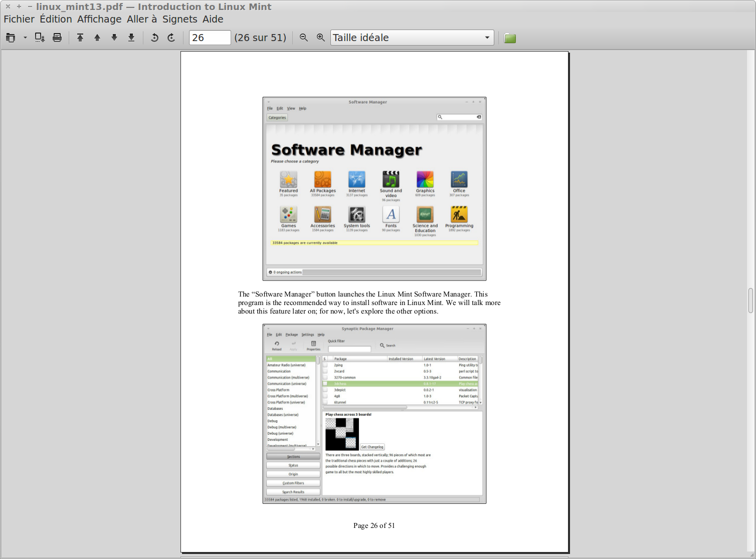Tick the checkbox beside package 2vcard
The image size is (756, 559).
click(325, 371)
